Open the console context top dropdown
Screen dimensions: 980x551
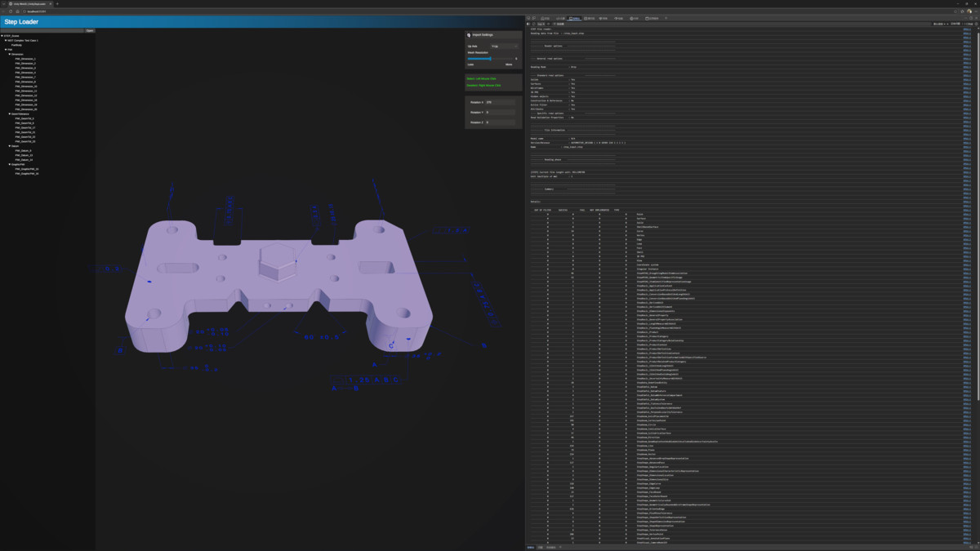click(x=541, y=24)
